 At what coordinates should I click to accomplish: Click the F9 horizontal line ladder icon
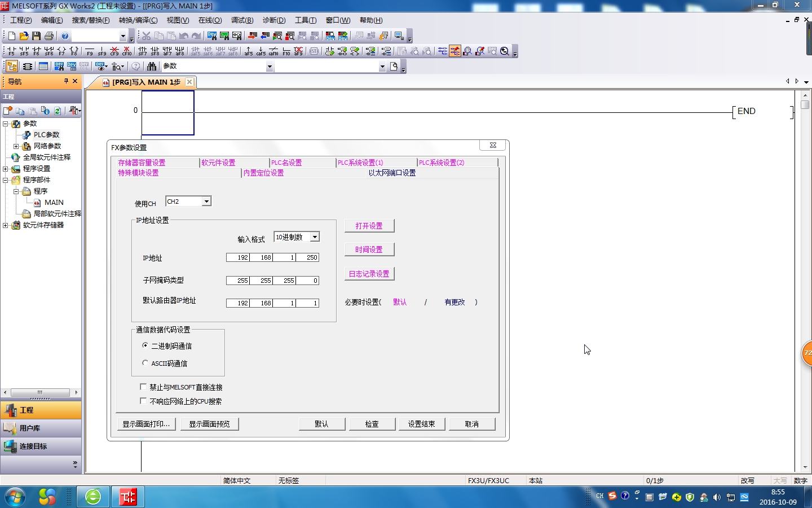point(90,51)
